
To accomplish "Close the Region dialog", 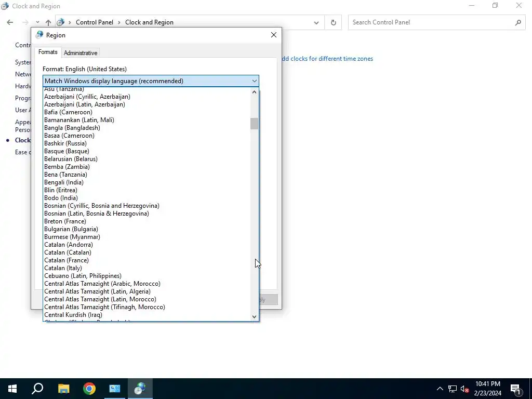I will click(x=274, y=35).
